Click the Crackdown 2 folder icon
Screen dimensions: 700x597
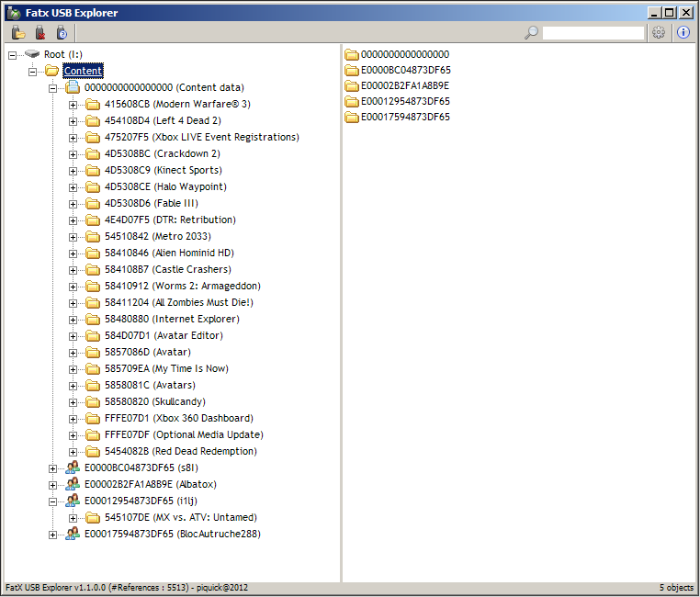pos(93,154)
